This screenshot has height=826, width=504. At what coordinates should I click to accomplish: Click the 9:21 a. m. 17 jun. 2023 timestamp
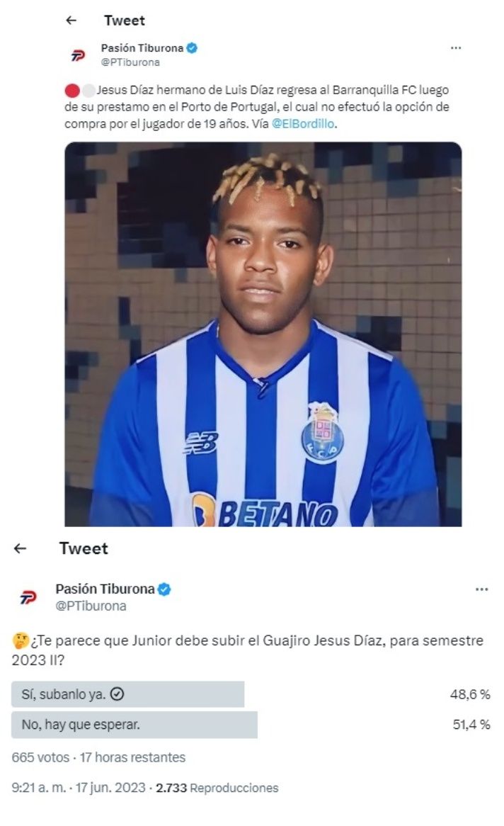79,788
